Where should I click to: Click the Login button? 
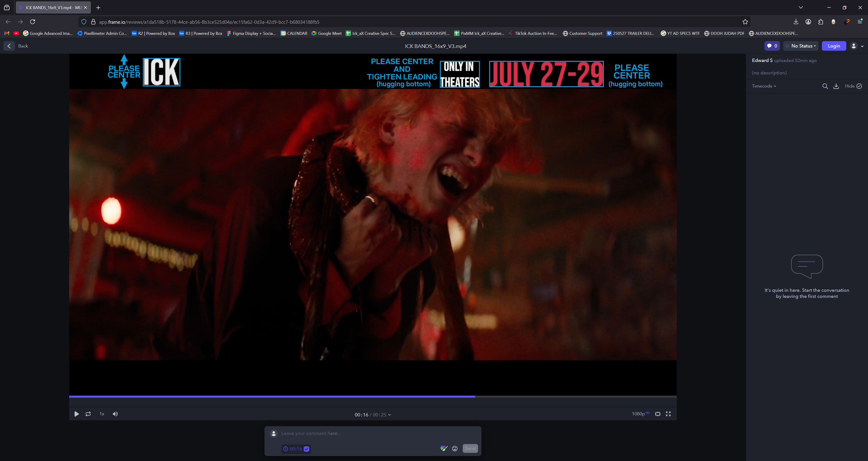tap(834, 46)
